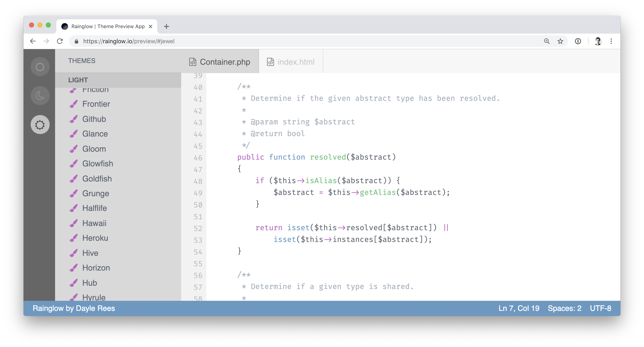Select the Goldfish theme from list
This screenshot has height=347, width=644.
(97, 178)
